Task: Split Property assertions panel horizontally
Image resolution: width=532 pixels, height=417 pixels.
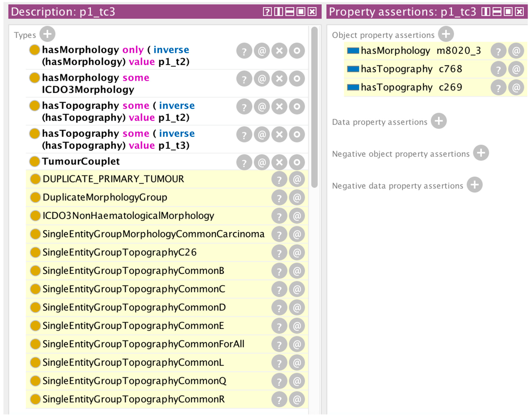Action: 497,12
